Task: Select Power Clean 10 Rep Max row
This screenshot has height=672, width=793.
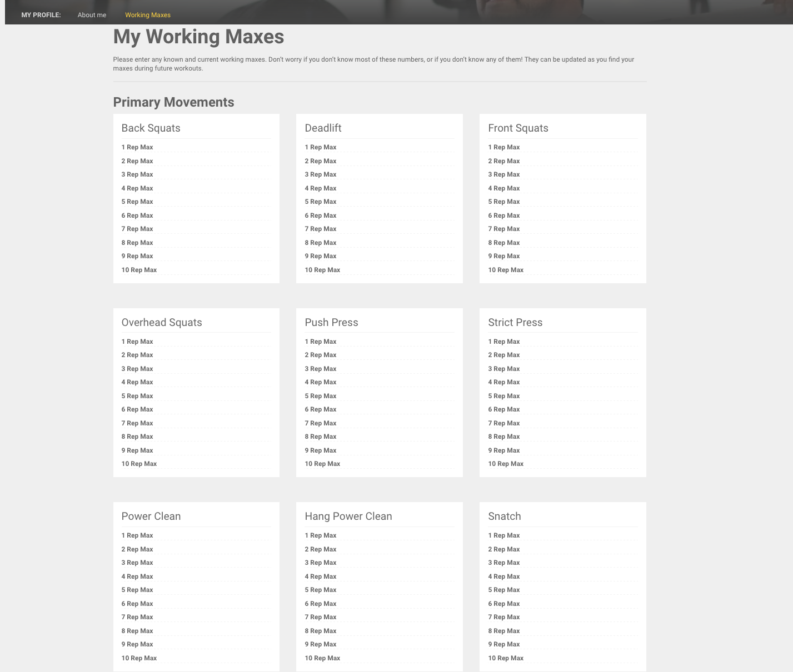Action: 196,658
